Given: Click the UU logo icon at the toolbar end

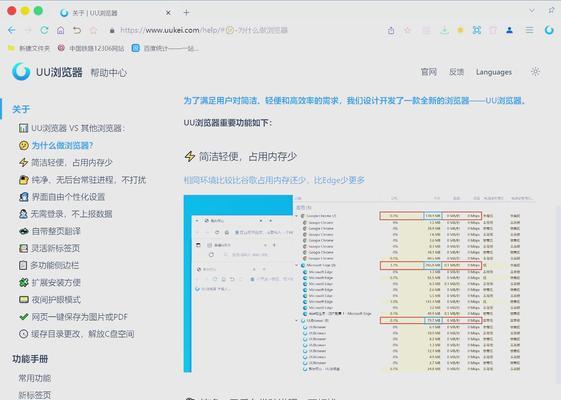Looking at the screenshot, I should tap(549, 30).
